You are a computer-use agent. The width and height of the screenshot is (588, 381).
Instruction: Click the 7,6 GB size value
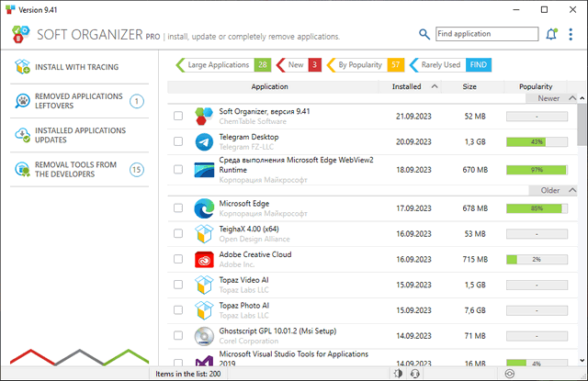(475, 310)
